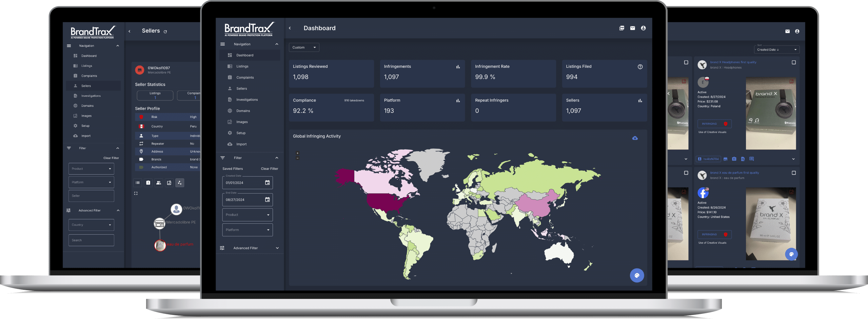Open the brand X Headphones first quality link

point(733,62)
